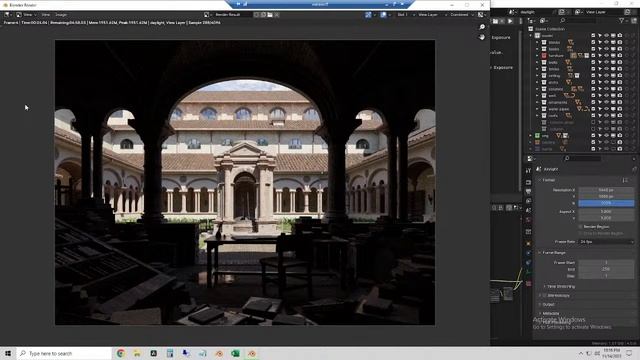The width and height of the screenshot is (640, 360).
Task: Open the Tool properties tab icon
Action: [529, 170]
